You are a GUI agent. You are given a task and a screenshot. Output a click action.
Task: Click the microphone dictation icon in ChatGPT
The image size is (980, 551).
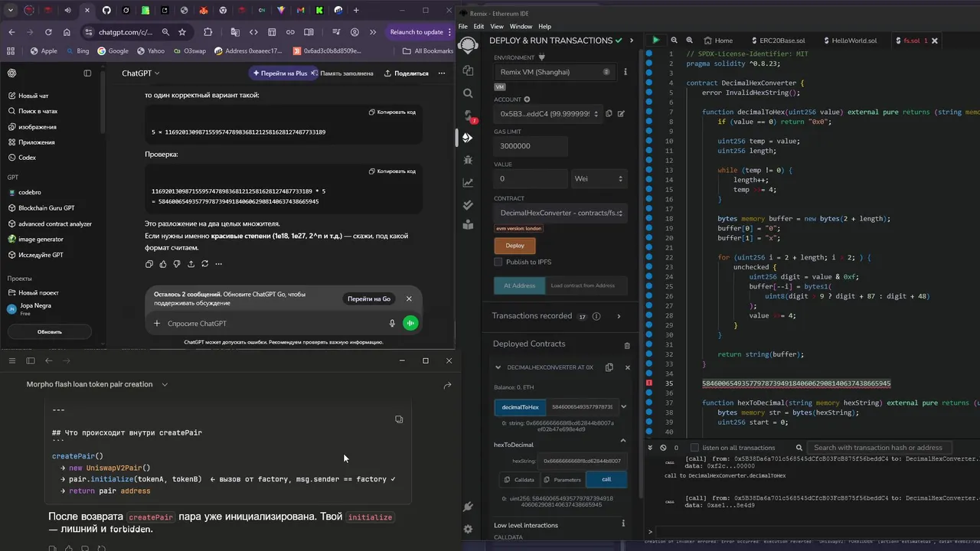(x=392, y=323)
